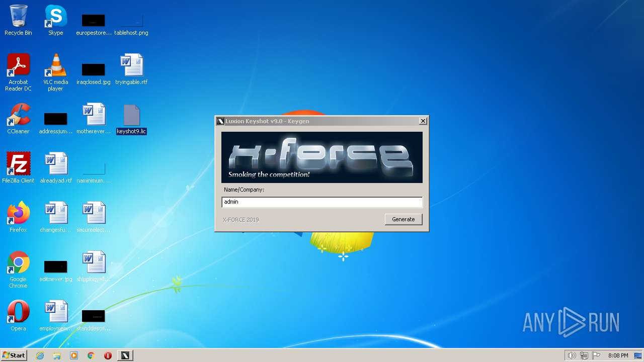Open Opera from the taskbar
The height and width of the screenshot is (362, 644).
click(x=108, y=355)
